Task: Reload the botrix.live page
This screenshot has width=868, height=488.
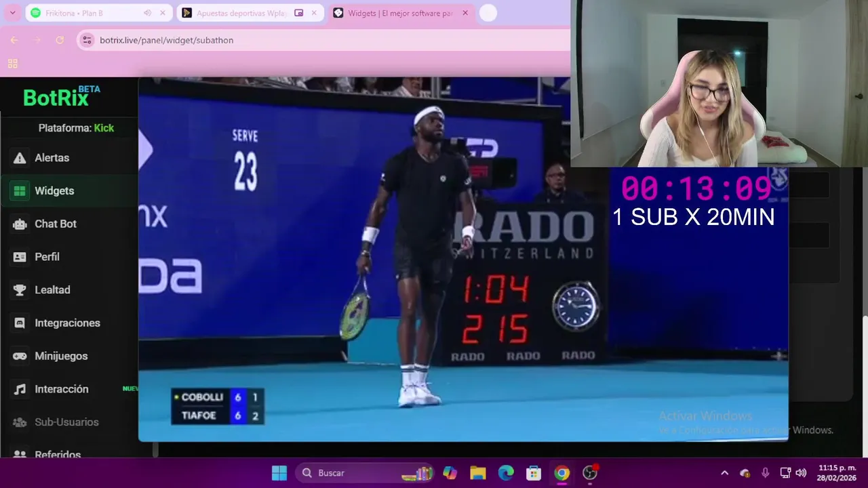Action: coord(60,40)
